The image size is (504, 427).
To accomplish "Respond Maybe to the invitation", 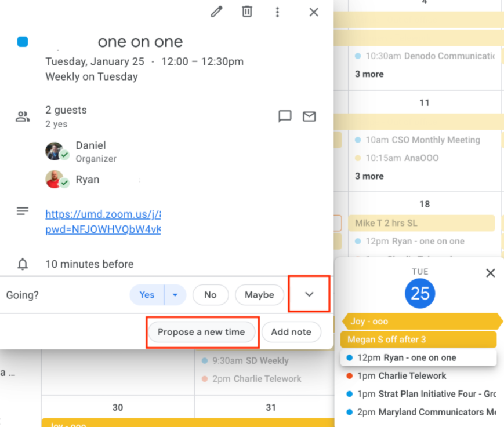I will [259, 295].
